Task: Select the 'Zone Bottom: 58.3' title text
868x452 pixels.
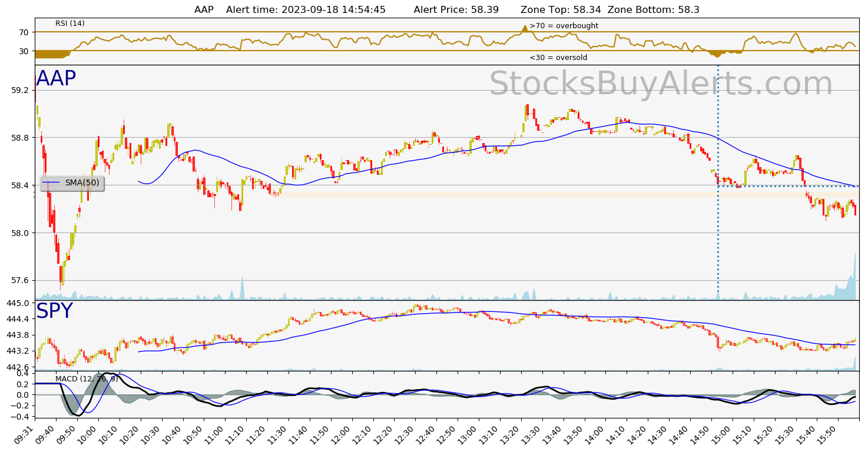Action: [x=654, y=10]
